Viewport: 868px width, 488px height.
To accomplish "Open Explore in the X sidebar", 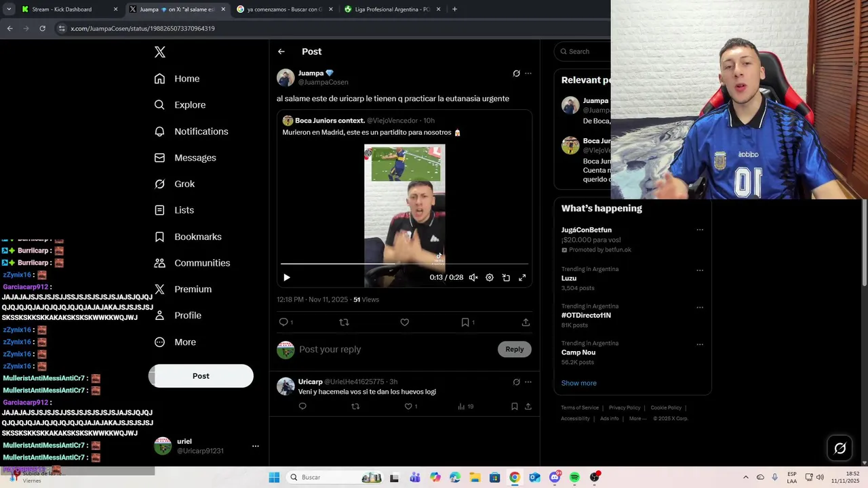I will pos(180,105).
